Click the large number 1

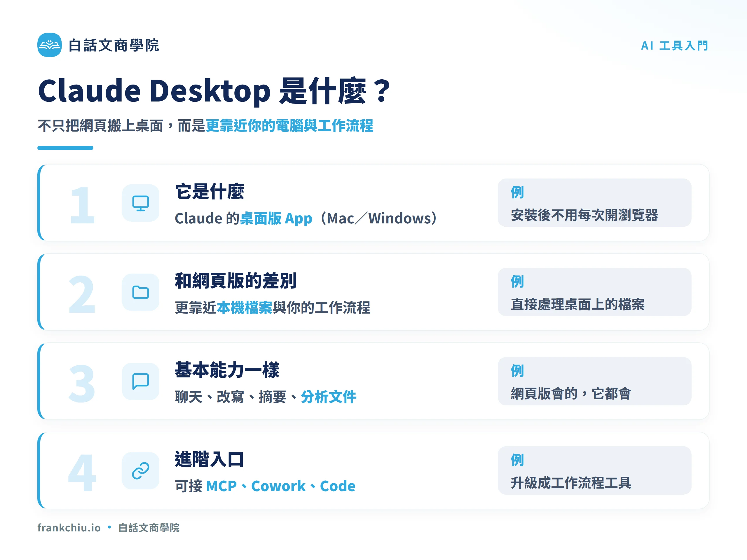point(82,205)
